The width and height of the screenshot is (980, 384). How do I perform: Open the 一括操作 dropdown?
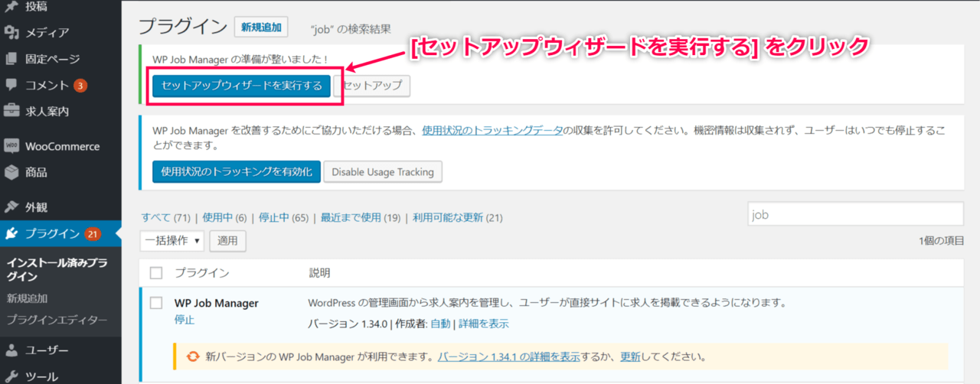(172, 240)
